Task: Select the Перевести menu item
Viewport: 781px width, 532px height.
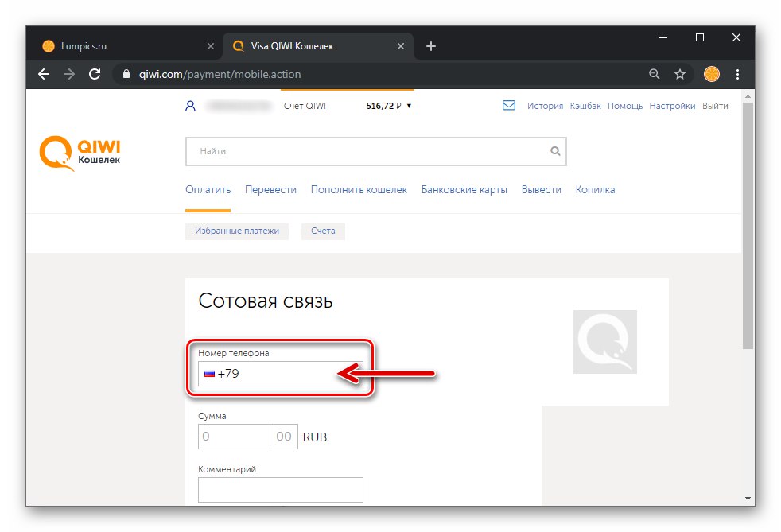Action: (271, 189)
